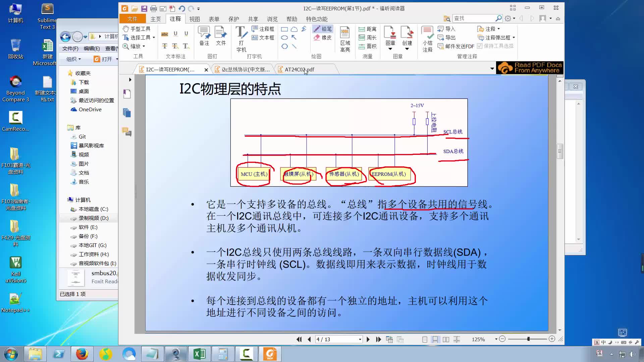Click the Print icon in quick toolbar
Viewport: 644px width, 362px height.
[154, 8]
